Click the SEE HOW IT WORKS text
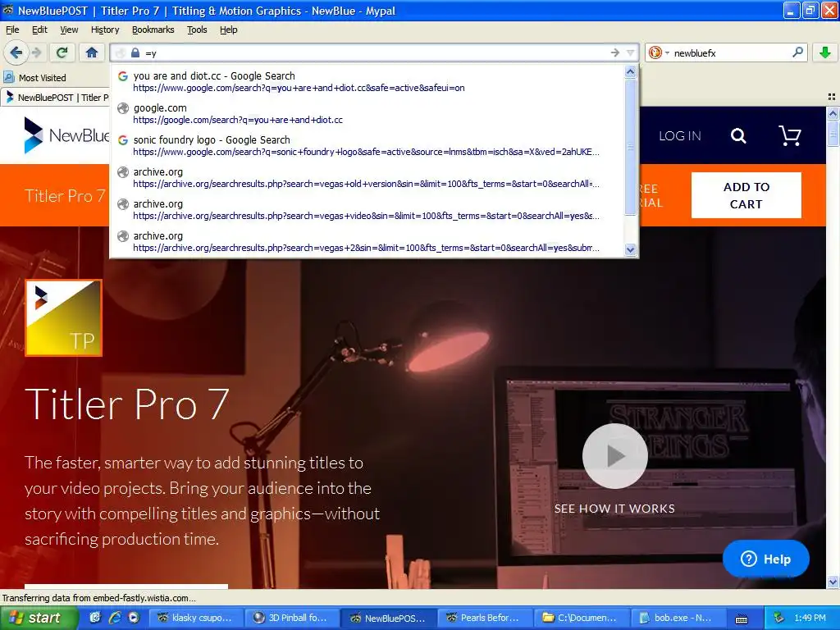Viewport: 840px width, 630px height. 614,509
